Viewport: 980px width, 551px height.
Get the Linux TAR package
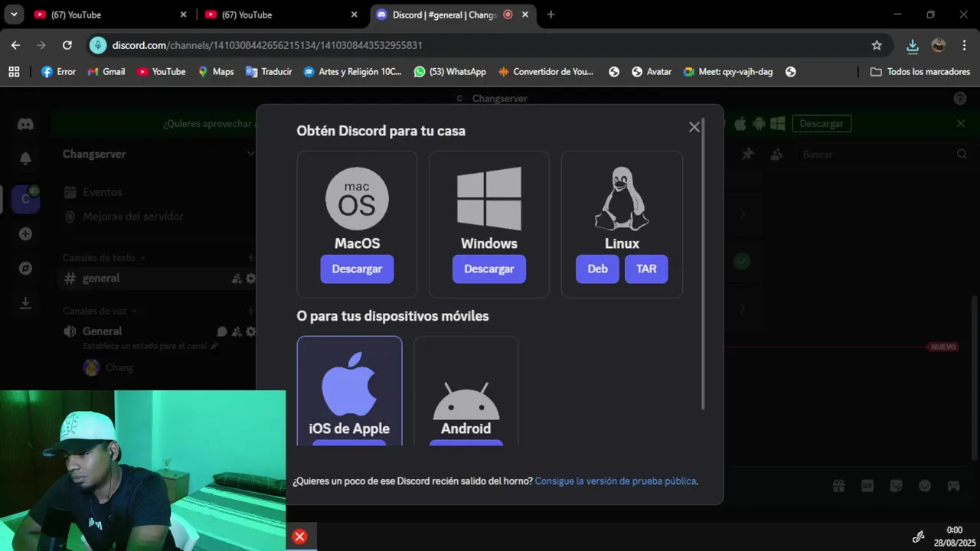pyautogui.click(x=646, y=269)
